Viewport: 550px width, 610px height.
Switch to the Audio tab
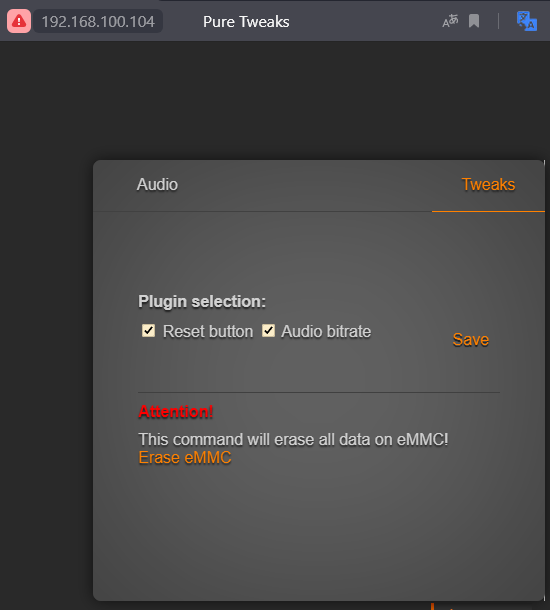pos(157,184)
